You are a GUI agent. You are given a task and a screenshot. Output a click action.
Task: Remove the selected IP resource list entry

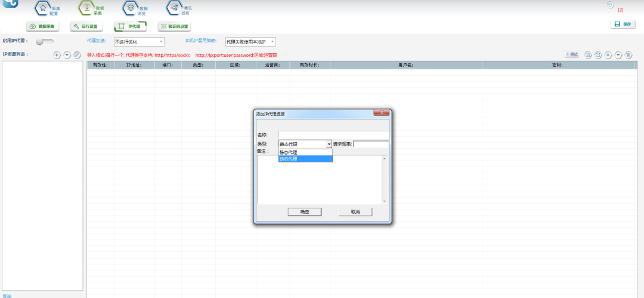pos(67,55)
